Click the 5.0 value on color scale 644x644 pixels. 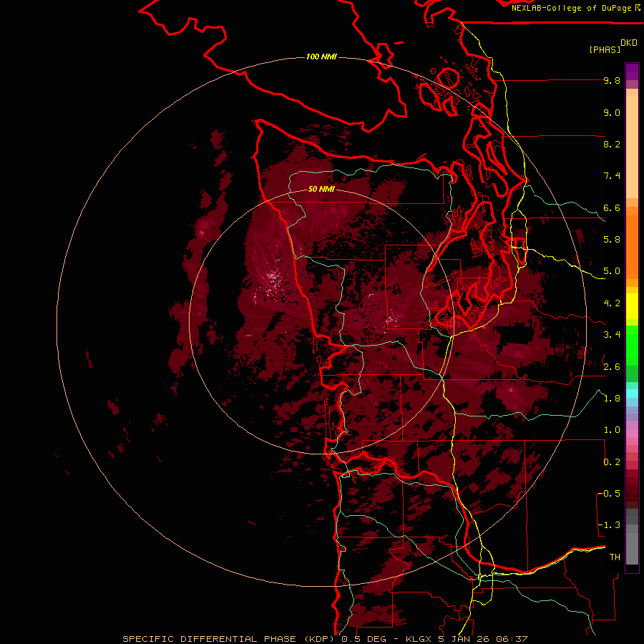[612, 271]
